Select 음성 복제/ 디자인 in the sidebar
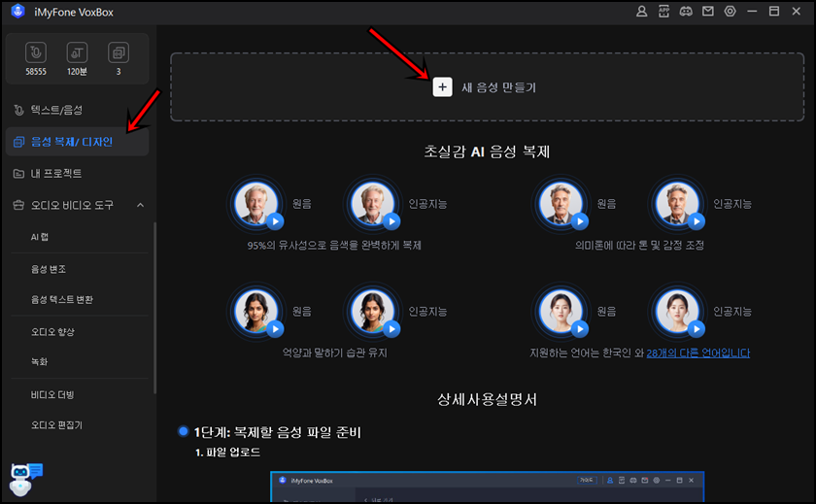Viewport: 816px width, 504px height. (x=77, y=142)
